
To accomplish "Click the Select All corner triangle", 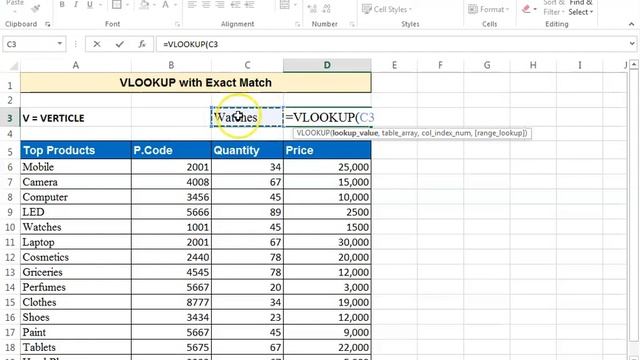I will pos(13,66).
